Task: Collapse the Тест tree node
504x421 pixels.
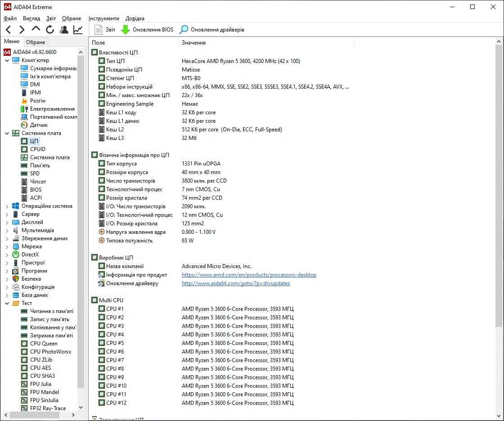Action: [x=7, y=303]
